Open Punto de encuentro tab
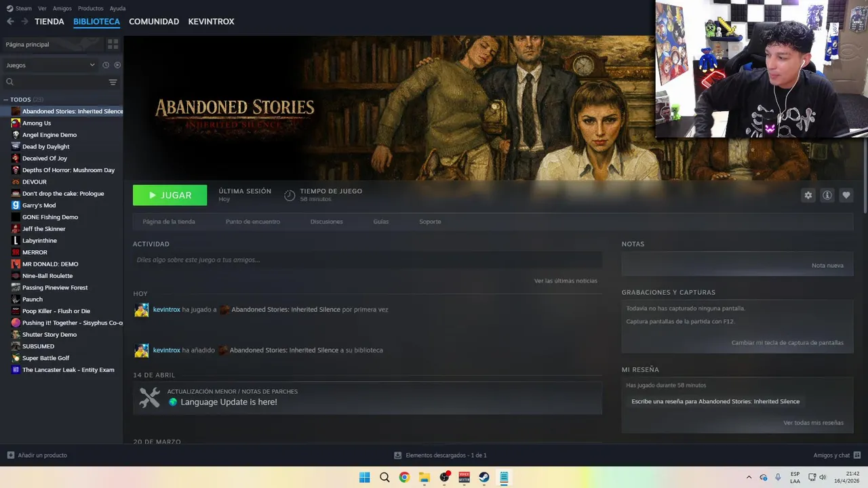 (x=252, y=222)
